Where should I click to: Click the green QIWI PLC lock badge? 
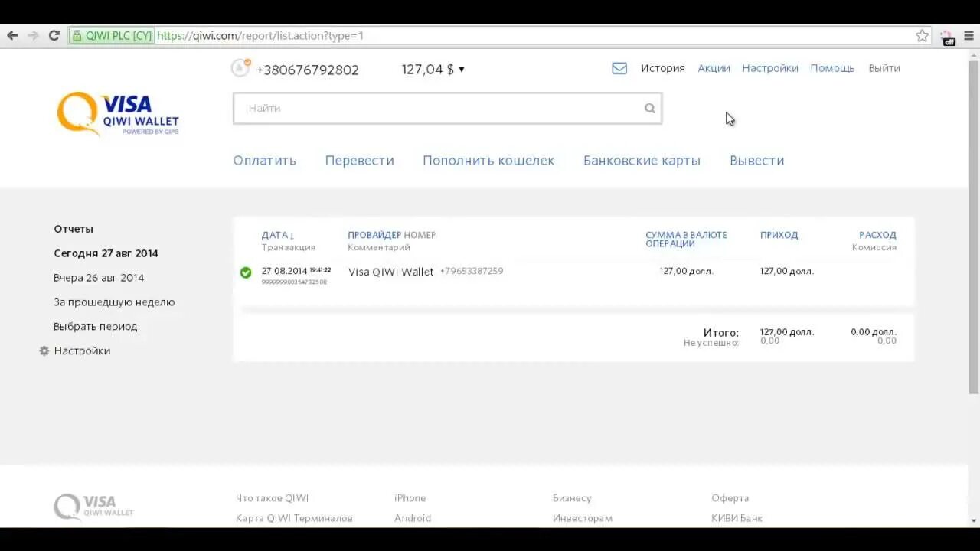[112, 36]
